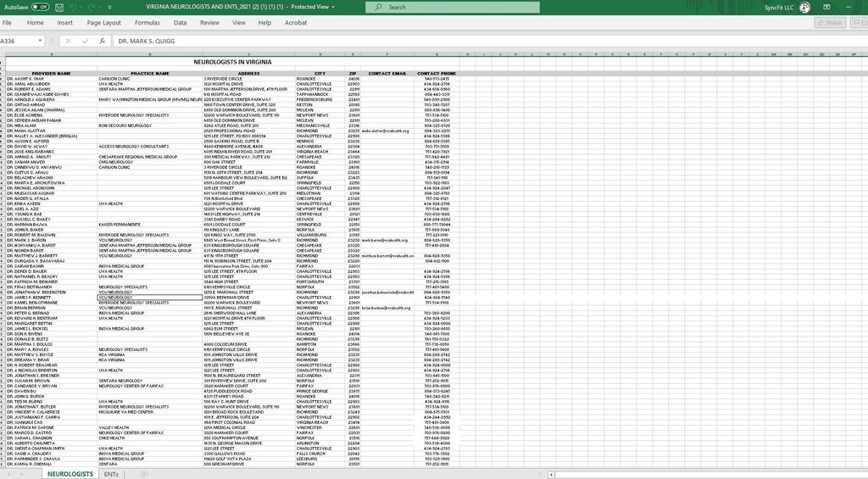Open the File menu
This screenshot has height=479, width=868.
(x=7, y=23)
